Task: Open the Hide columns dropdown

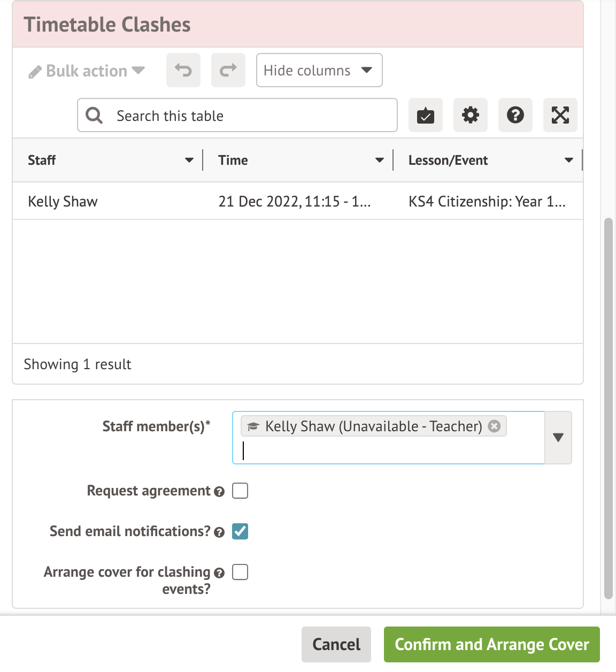Action: 319,70
